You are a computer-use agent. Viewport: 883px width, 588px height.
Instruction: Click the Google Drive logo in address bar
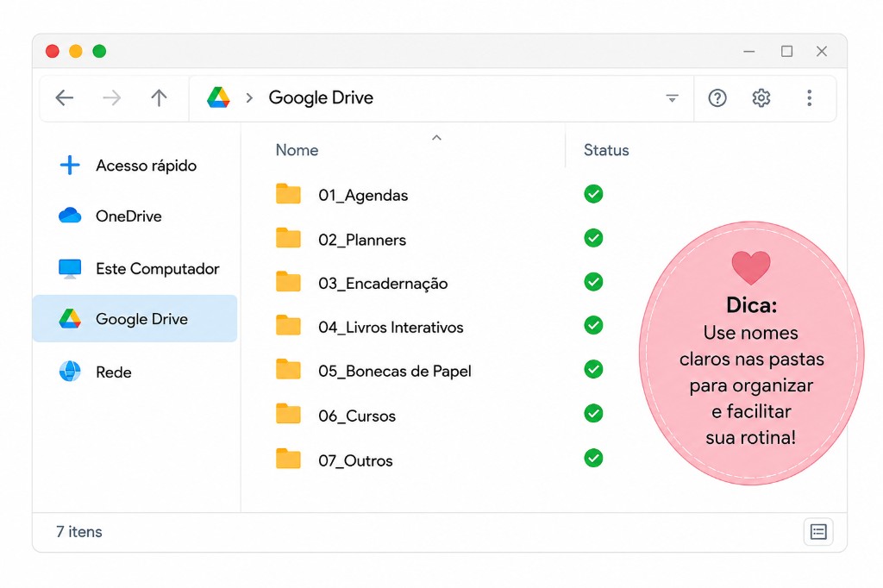point(218,97)
